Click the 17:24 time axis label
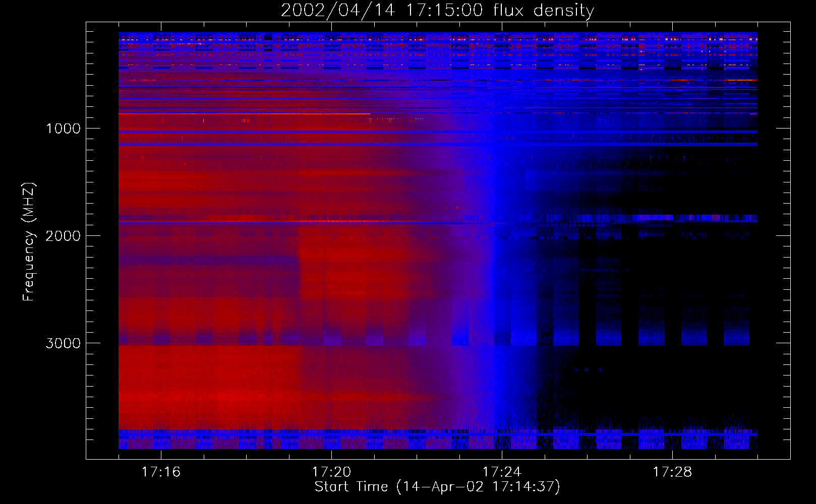The height and width of the screenshot is (504, 816). 502,472
